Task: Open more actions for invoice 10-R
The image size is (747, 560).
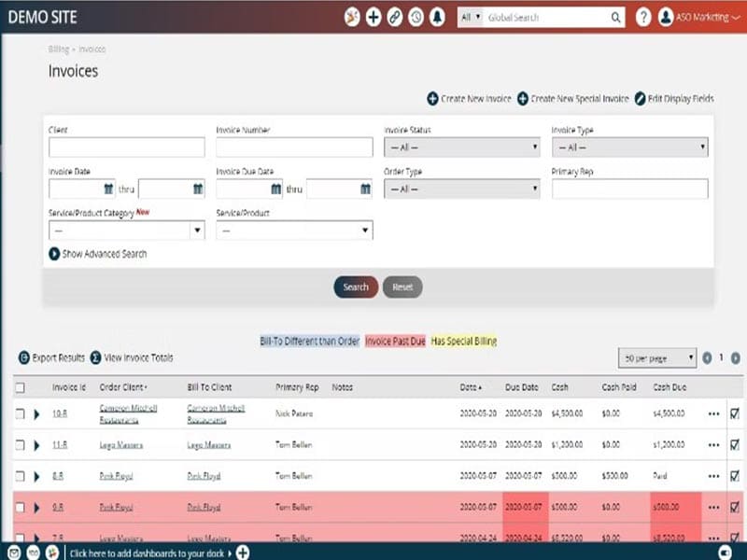Action: [713, 413]
